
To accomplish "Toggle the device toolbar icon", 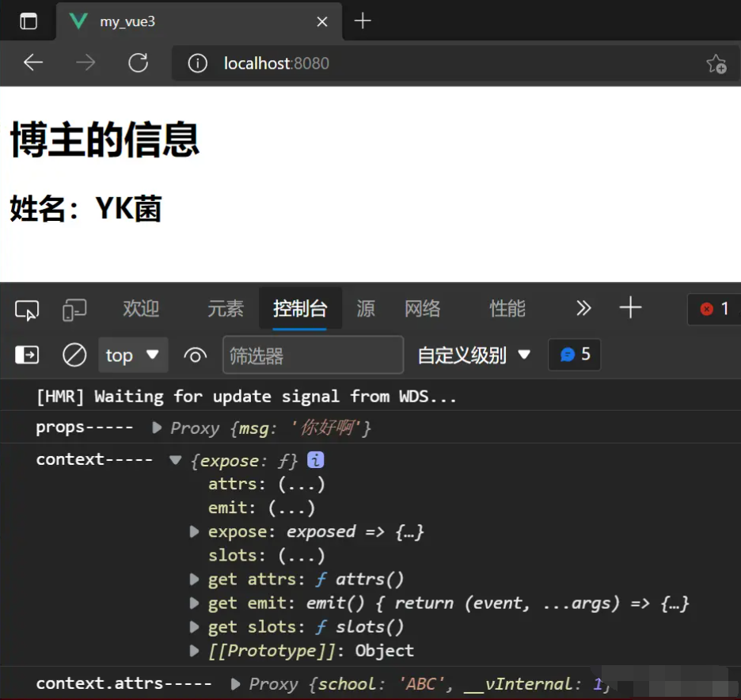I will (74, 310).
